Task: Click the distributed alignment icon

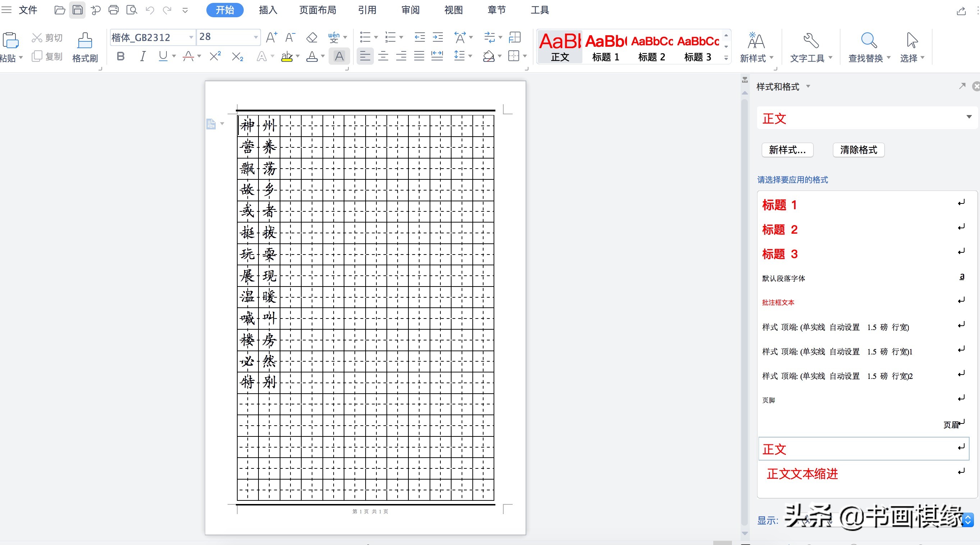Action: click(x=437, y=56)
